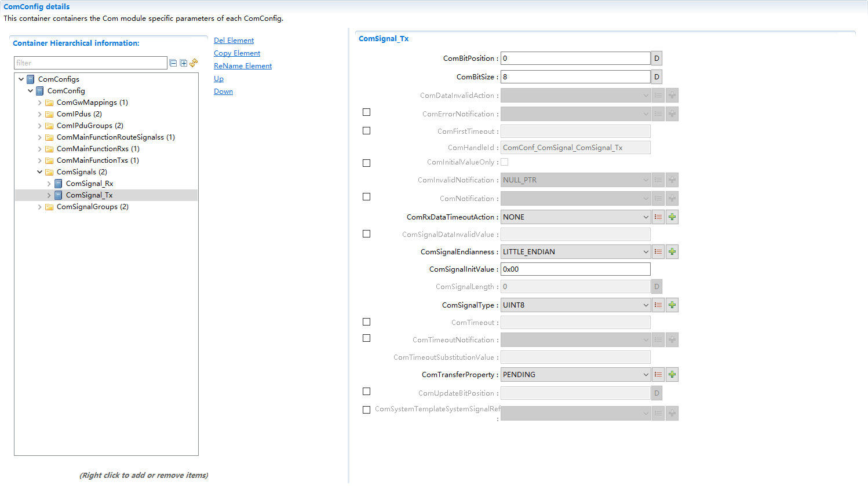Click the ReName Element link
Image resolution: width=868 pixels, height=486 pixels.
click(x=242, y=66)
